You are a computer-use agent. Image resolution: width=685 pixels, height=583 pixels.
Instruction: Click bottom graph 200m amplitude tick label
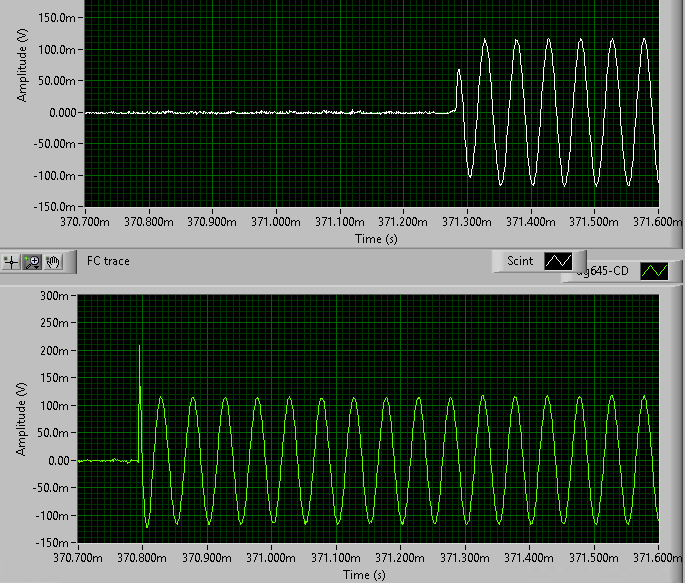tap(54, 351)
